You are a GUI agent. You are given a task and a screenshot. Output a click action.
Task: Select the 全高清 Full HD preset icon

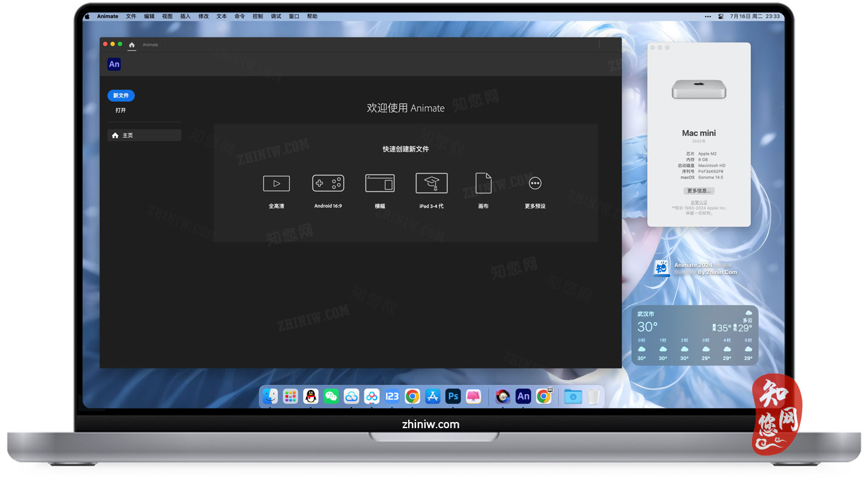[276, 183]
